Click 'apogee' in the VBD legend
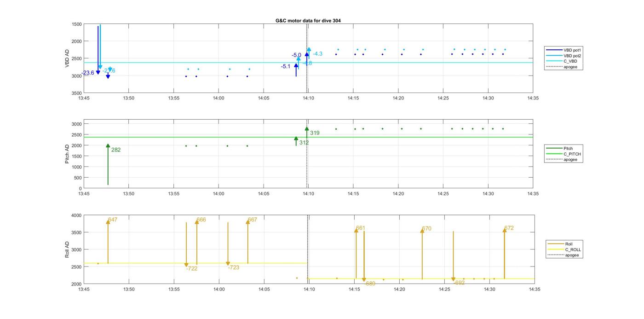This screenshot has height=319, width=644. (570, 67)
